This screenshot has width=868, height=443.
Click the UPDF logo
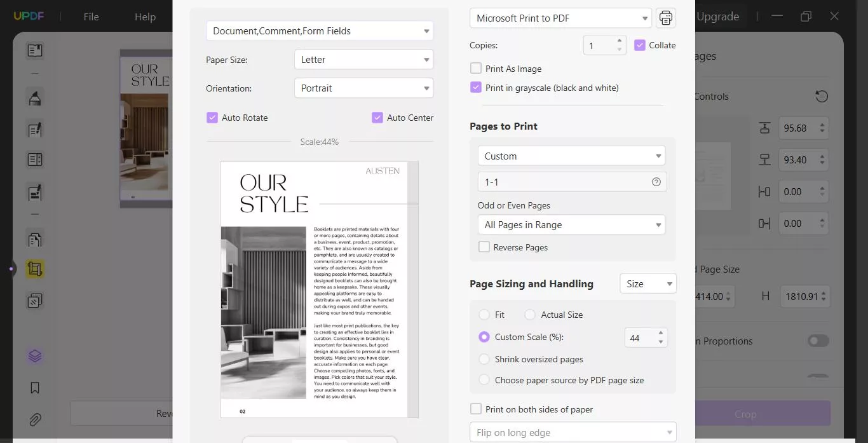(30, 17)
